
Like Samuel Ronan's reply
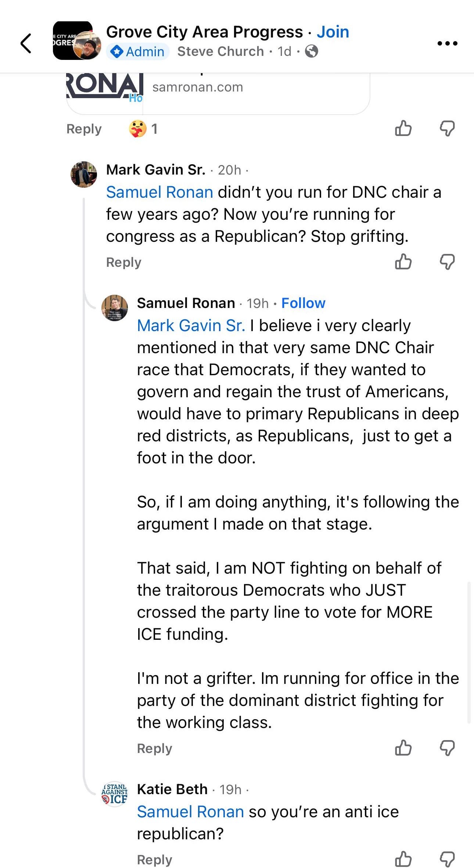coord(404,749)
